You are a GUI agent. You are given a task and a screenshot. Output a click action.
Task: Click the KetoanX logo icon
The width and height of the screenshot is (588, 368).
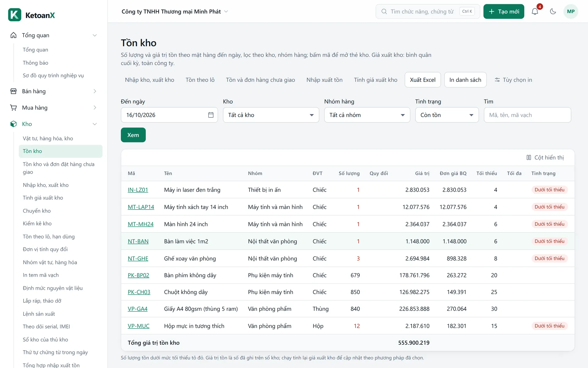pos(15,15)
